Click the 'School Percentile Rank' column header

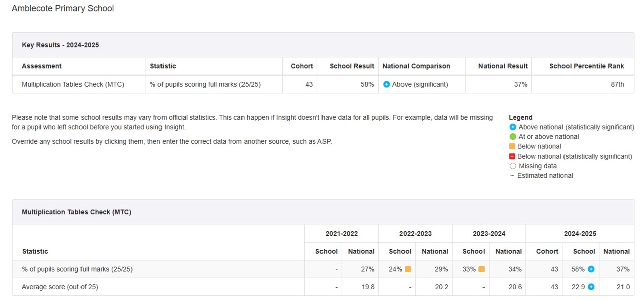click(x=587, y=66)
